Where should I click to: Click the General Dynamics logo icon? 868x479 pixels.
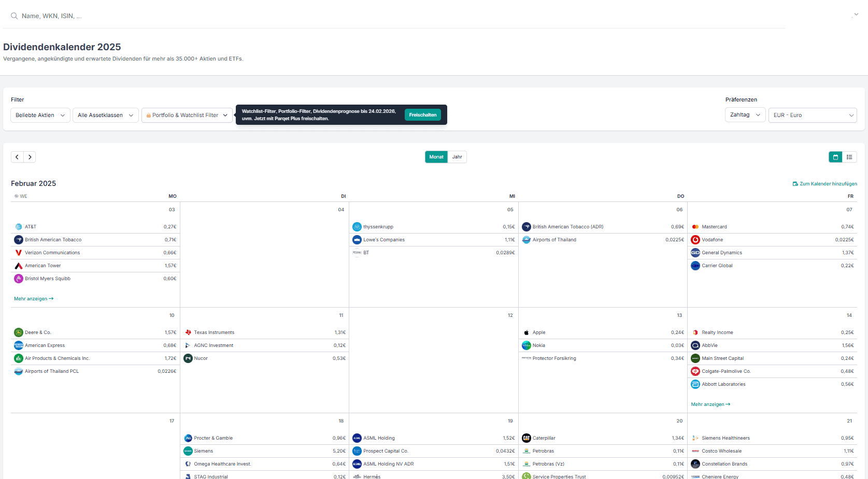point(695,253)
